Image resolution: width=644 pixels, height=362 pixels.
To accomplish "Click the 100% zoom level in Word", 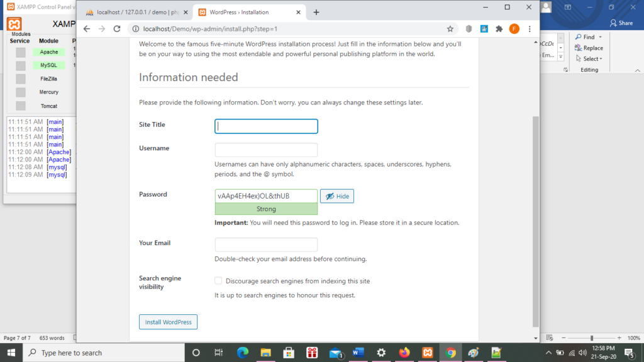I will 634,337.
